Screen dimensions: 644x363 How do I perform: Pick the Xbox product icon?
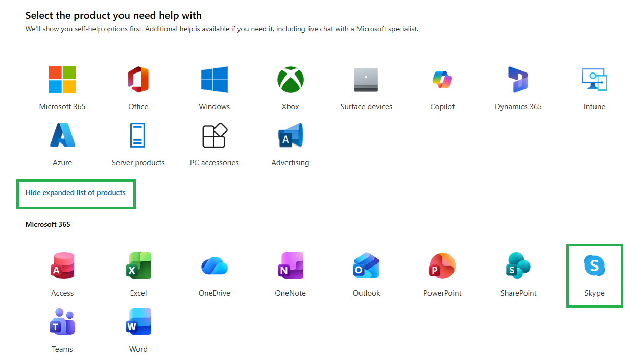tap(291, 80)
